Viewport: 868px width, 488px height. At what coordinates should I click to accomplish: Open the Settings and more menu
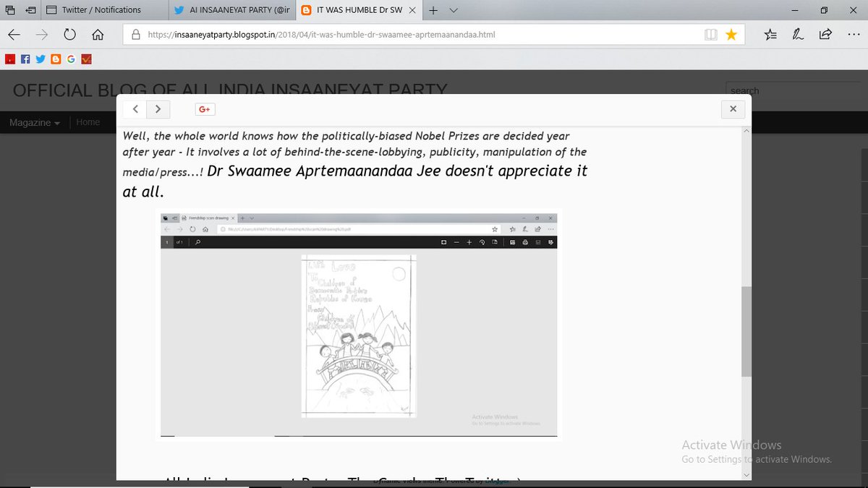(854, 34)
